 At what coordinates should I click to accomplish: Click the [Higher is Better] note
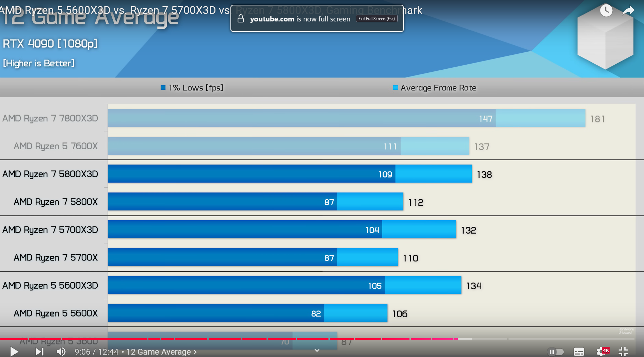[x=39, y=63]
